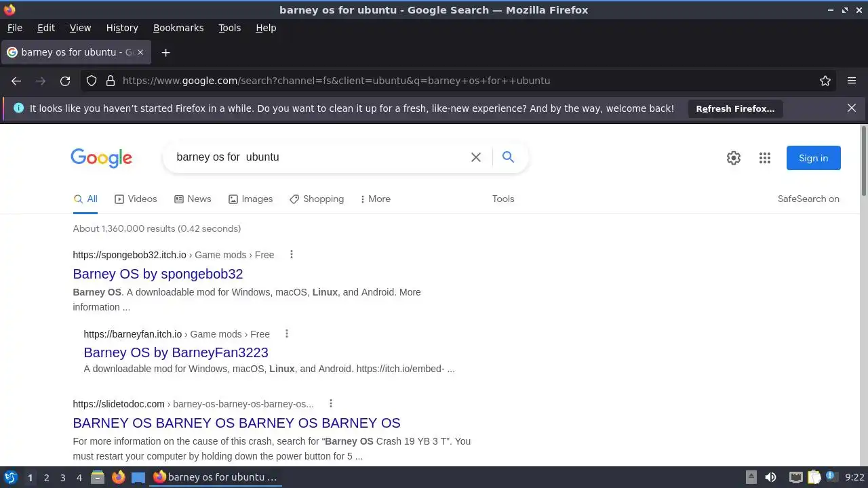868x488 pixels.
Task: Switch to the News results tab
Action: pos(193,199)
